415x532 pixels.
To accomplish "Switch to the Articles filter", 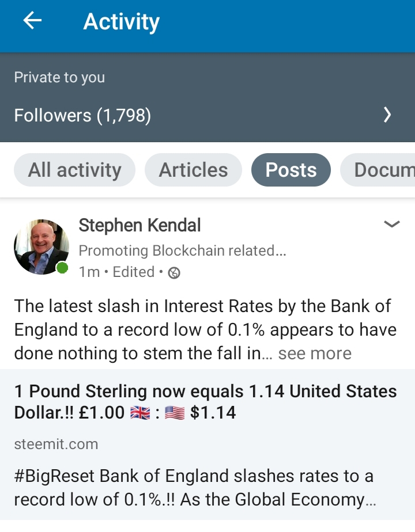I will tap(193, 170).
